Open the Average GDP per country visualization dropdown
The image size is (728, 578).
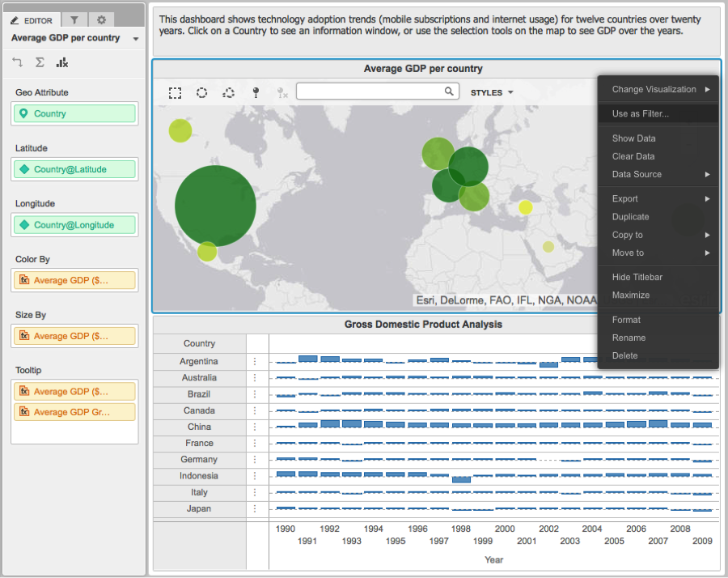[134, 38]
